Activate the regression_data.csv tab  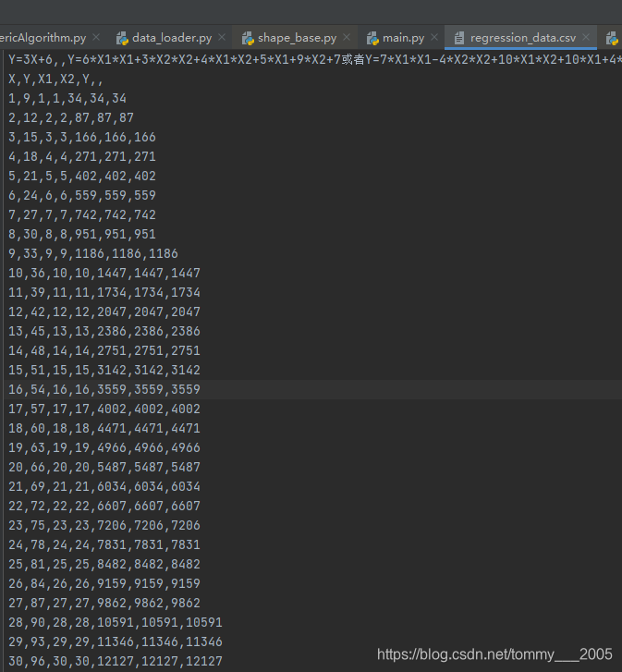(x=522, y=38)
